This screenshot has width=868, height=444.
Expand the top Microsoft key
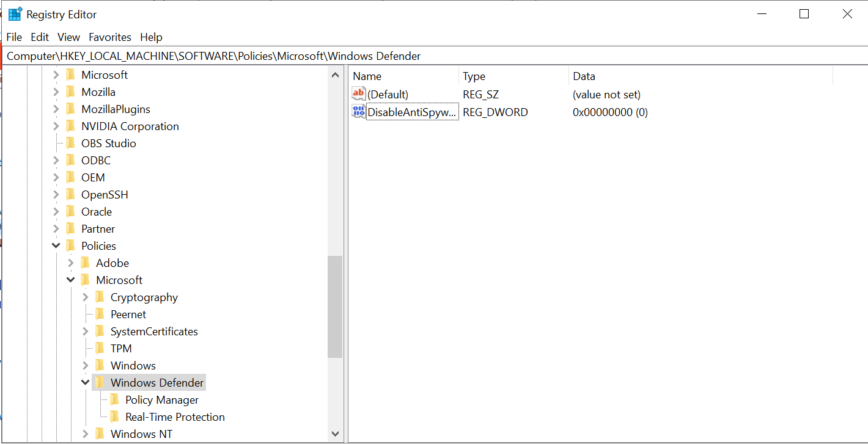(x=56, y=75)
